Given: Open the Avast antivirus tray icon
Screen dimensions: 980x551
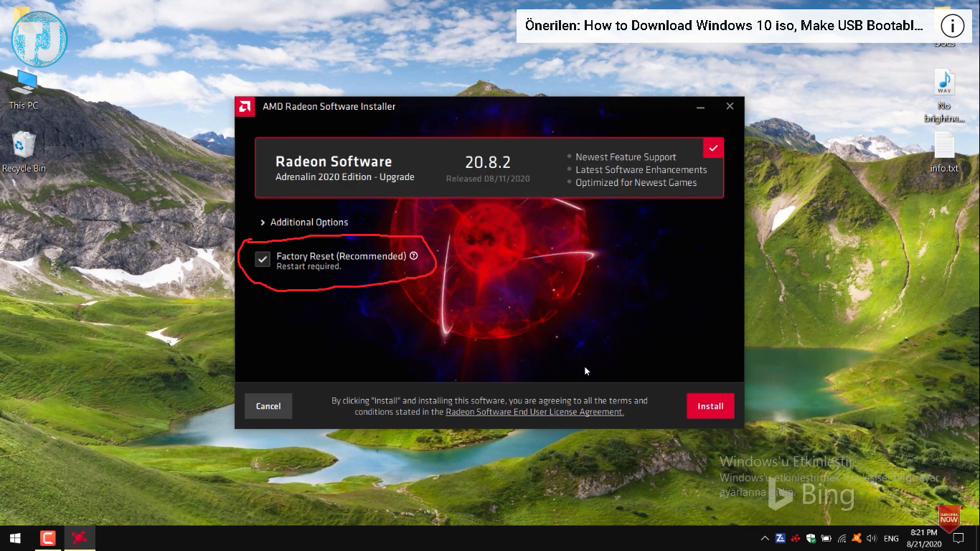Looking at the screenshot, I should pyautogui.click(x=857, y=538).
